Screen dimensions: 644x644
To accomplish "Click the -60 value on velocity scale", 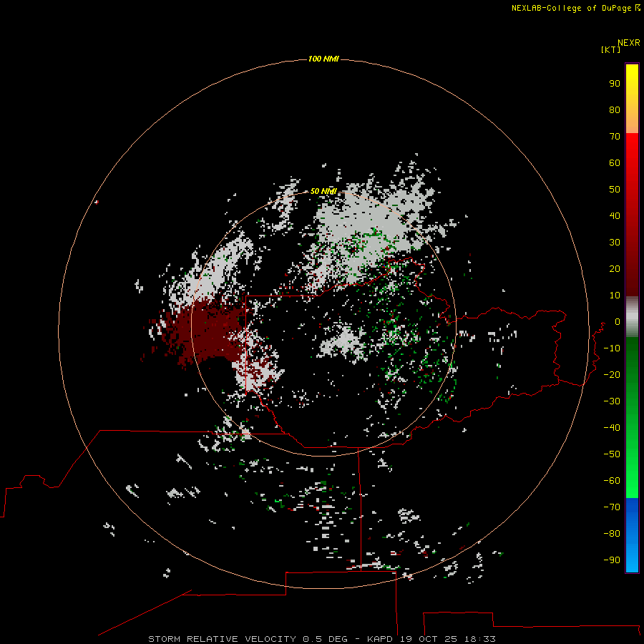I will [612, 481].
